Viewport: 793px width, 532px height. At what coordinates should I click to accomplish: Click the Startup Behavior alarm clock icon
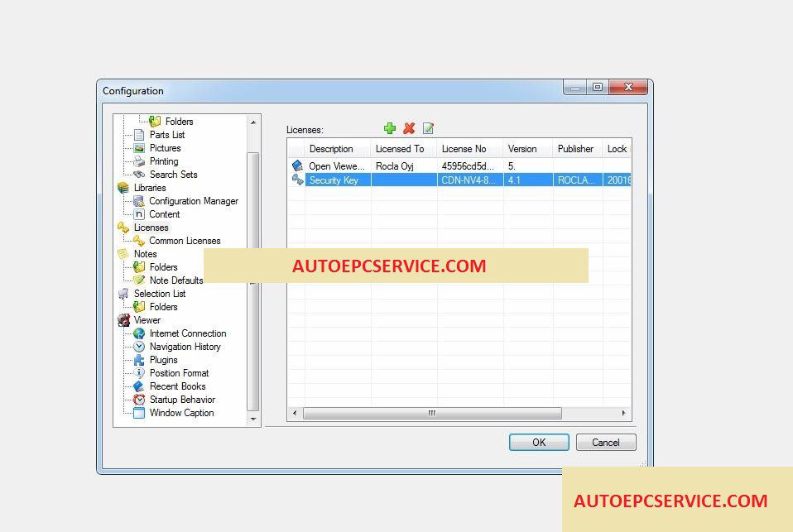pyautogui.click(x=139, y=400)
